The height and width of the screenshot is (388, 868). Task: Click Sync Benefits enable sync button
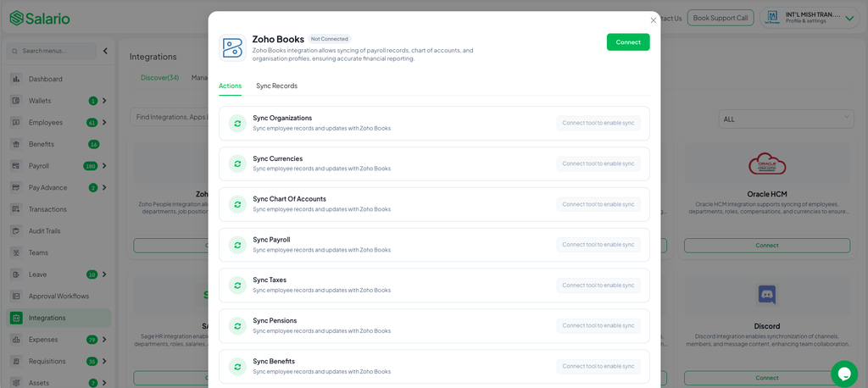click(598, 367)
